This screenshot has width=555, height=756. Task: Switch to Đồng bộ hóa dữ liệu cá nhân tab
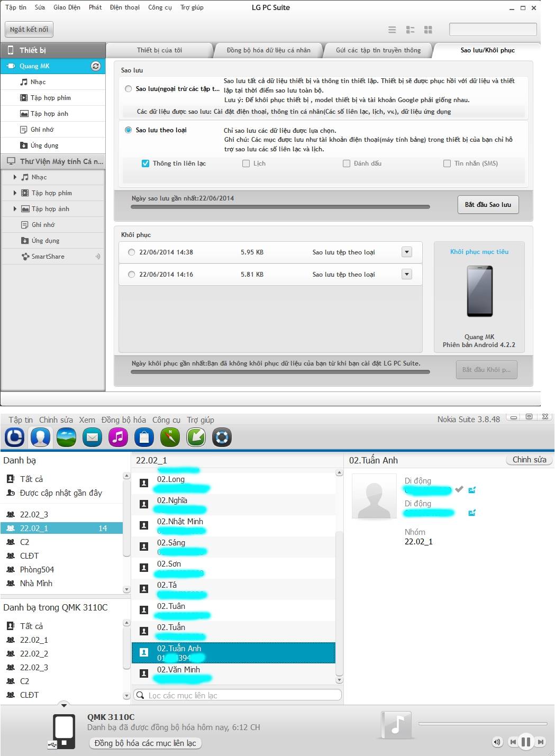coord(268,50)
